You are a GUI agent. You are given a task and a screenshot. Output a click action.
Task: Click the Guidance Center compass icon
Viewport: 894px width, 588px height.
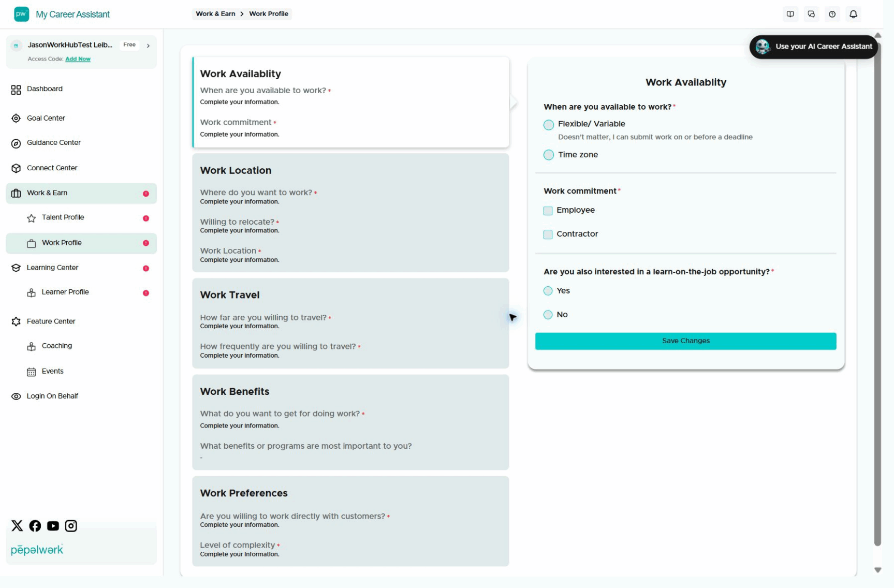coord(16,143)
